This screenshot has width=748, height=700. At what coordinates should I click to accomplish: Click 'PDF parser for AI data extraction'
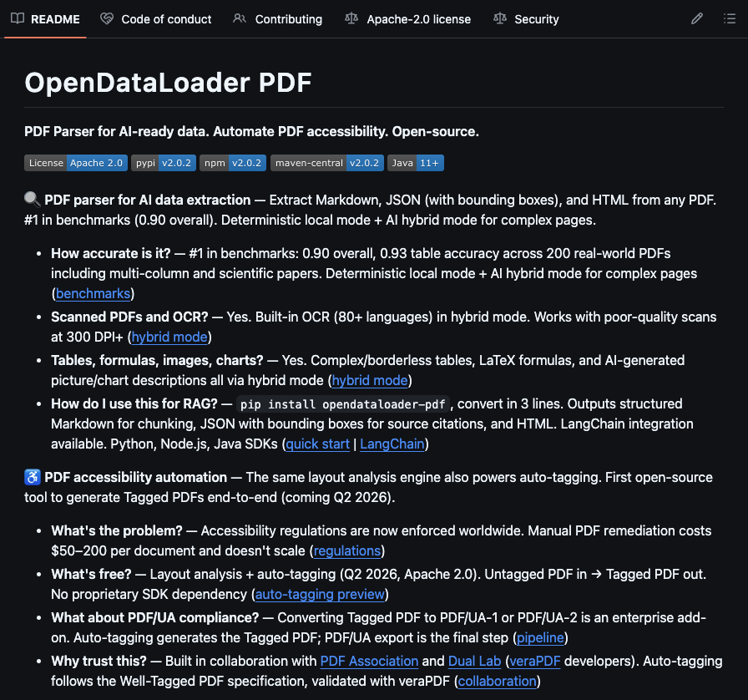click(148, 200)
